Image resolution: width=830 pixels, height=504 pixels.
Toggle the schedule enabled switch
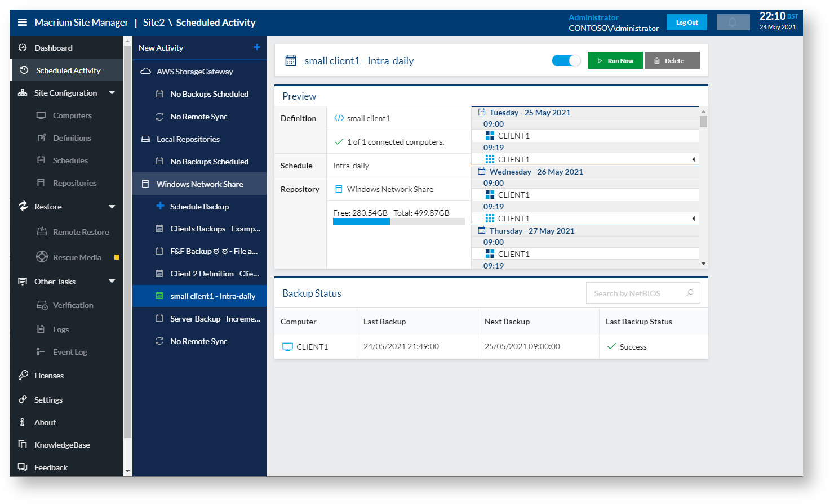click(566, 60)
